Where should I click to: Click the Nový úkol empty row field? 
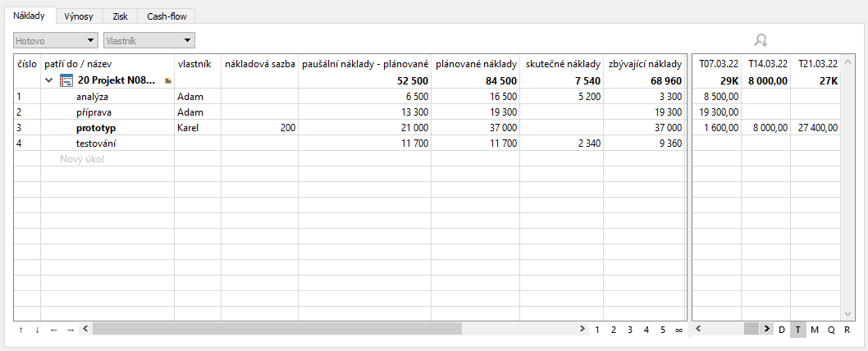[x=82, y=159]
